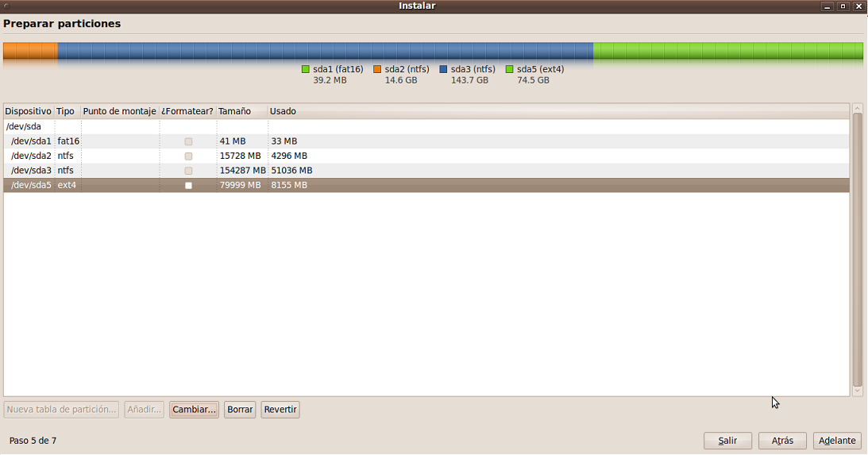Click sda3 (ntfs) blue legend swatch
The image size is (868, 455).
(443, 69)
